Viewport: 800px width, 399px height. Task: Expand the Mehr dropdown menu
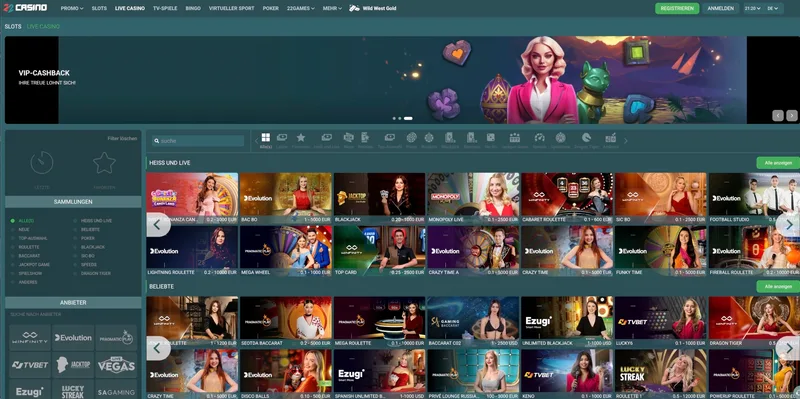[x=332, y=8]
